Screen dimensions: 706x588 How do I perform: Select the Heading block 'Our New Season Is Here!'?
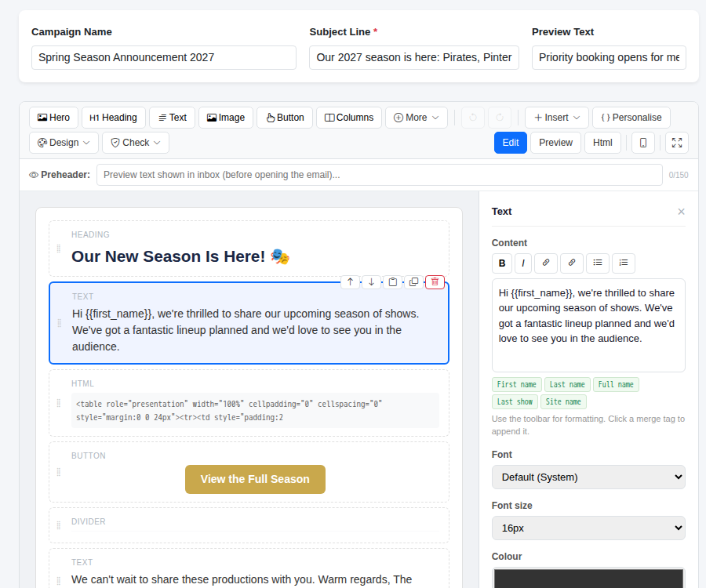pos(249,249)
